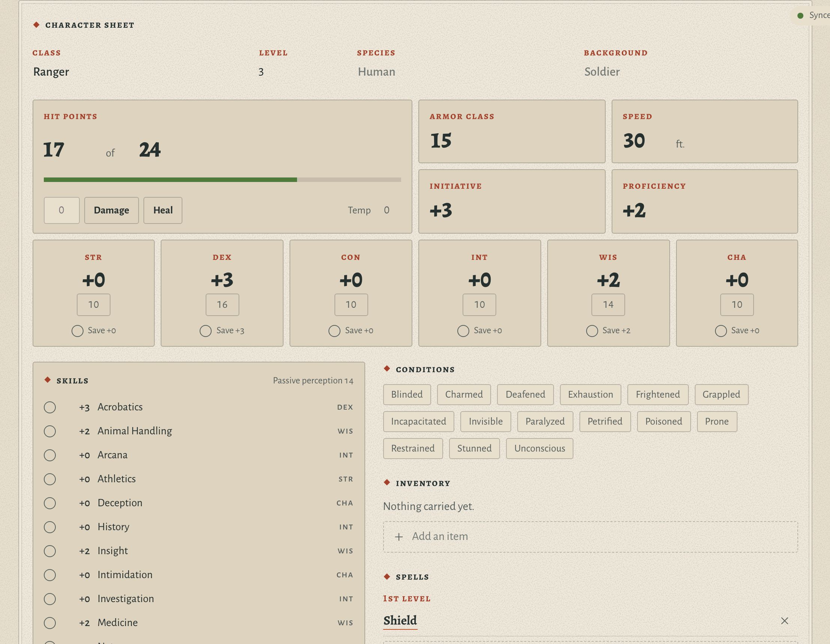Click the Heal button
The height and width of the screenshot is (644, 830).
pos(163,210)
